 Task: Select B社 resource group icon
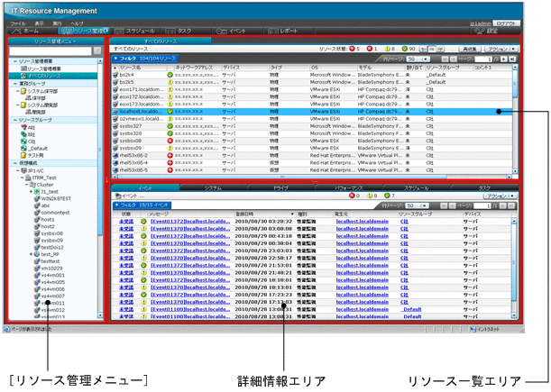coord(23,134)
